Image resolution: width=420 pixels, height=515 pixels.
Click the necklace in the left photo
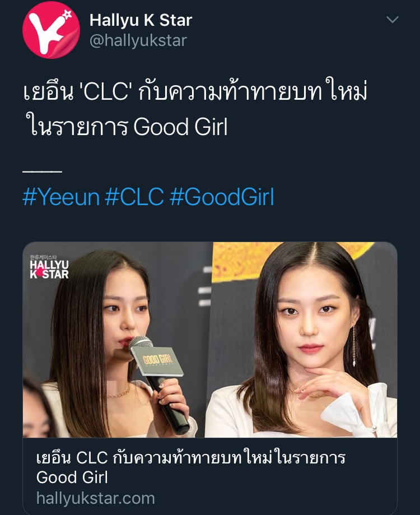119,392
